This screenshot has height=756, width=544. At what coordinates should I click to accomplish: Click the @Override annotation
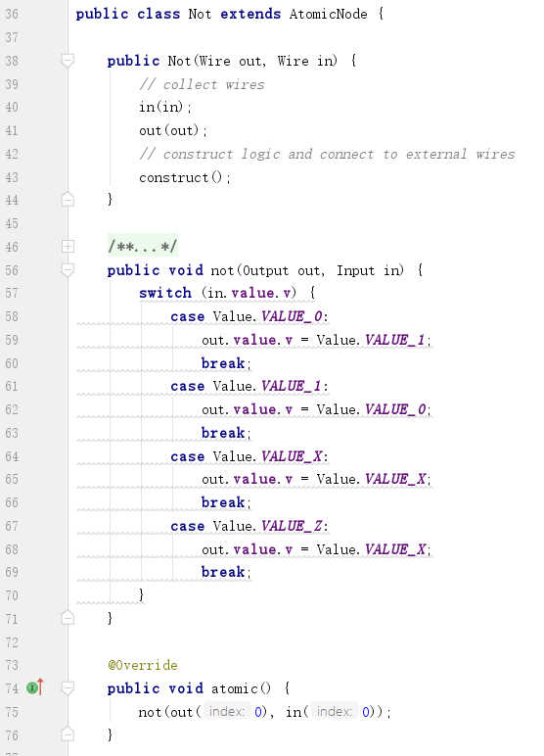tap(143, 665)
